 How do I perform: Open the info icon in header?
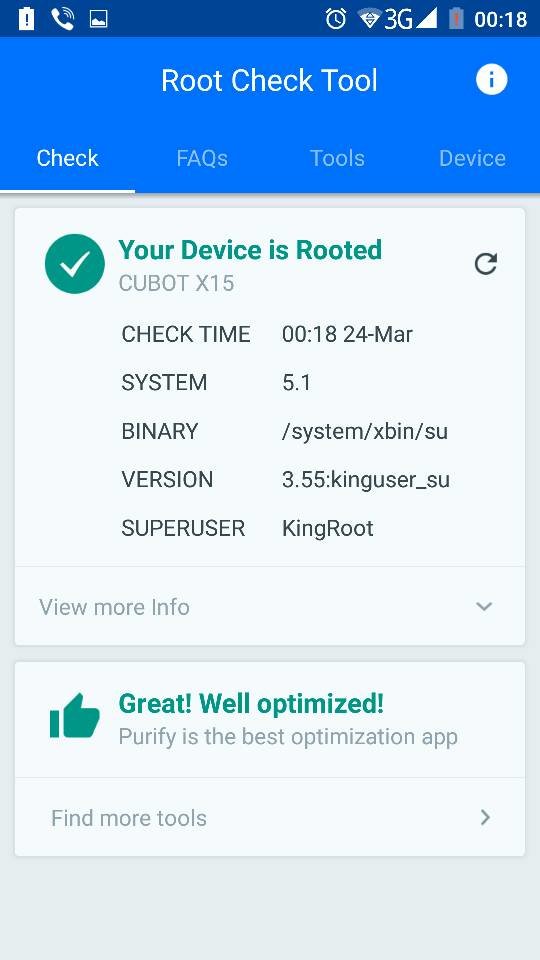coord(491,80)
